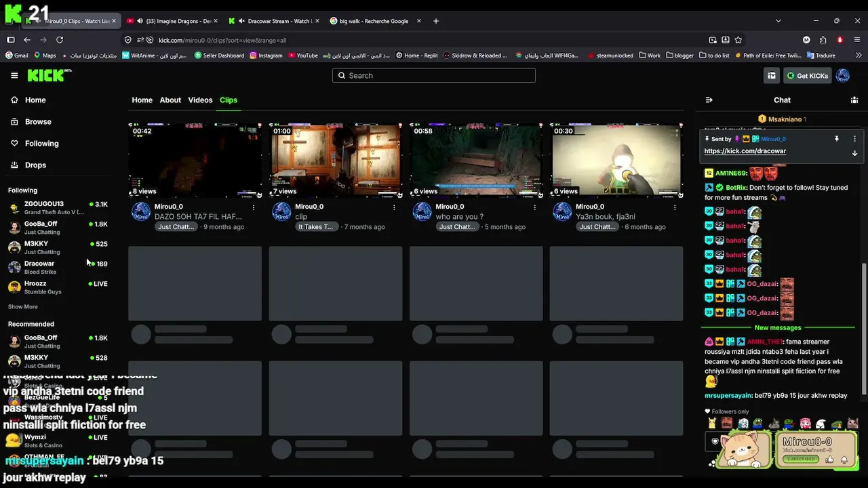Play the 01:00 'clip' thumbnail

tap(336, 160)
